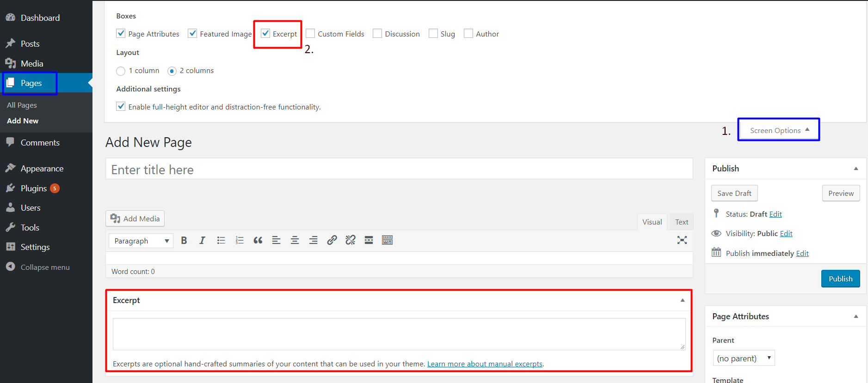
Task: Enable the Slug box
Action: [x=433, y=33]
